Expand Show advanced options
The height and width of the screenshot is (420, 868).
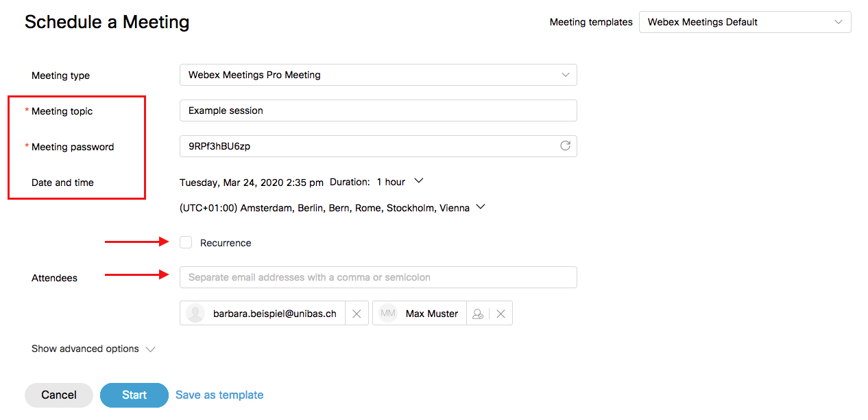click(x=93, y=349)
